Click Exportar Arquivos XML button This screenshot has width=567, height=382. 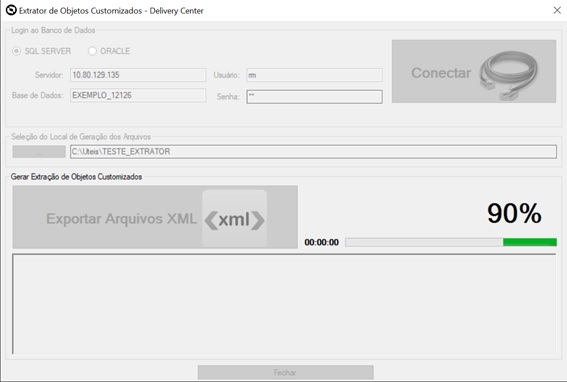155,217
